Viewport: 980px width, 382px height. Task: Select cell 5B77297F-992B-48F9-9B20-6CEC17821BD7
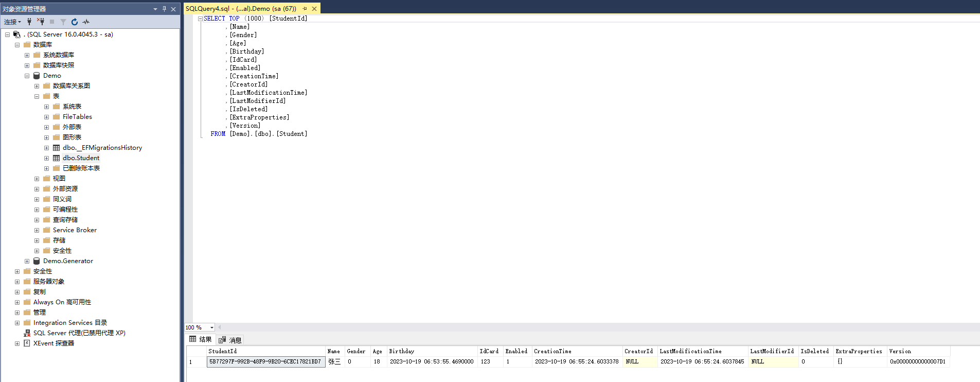point(266,361)
